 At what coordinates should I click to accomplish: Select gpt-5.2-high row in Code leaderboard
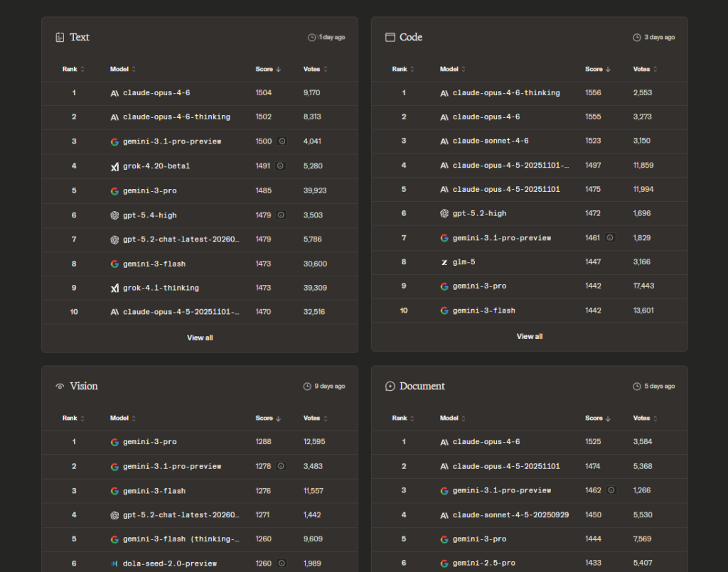(479, 213)
